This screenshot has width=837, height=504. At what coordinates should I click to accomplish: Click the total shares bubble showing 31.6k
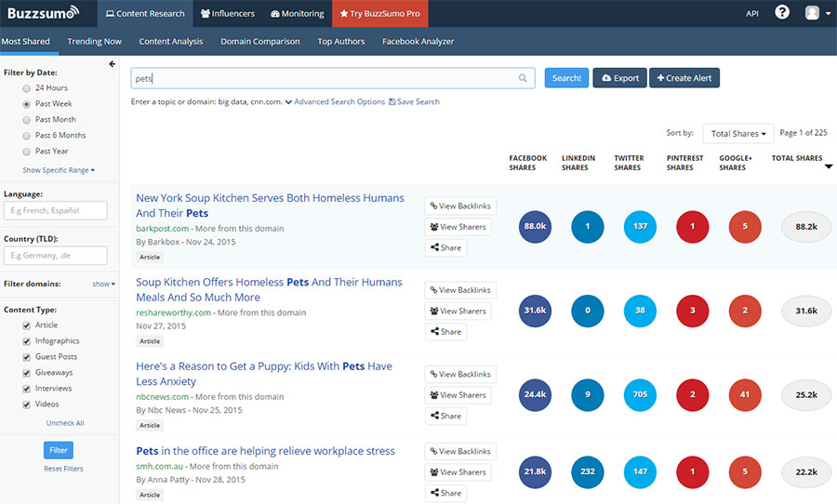pyautogui.click(x=806, y=311)
